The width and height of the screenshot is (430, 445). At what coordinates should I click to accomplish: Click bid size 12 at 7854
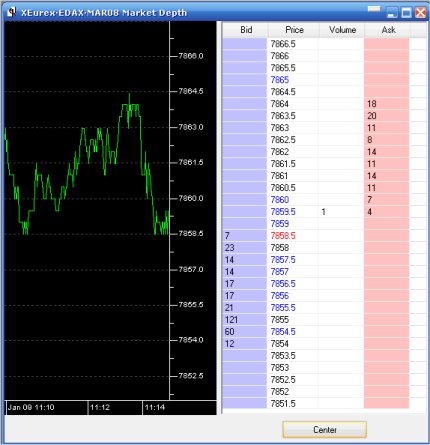pos(245,344)
